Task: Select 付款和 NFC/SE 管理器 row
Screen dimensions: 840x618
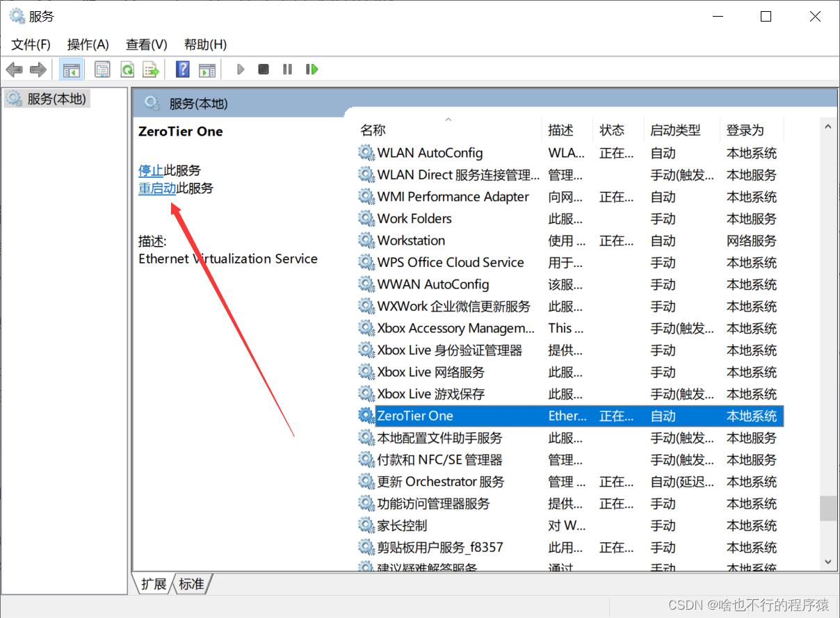Action: 570,460
